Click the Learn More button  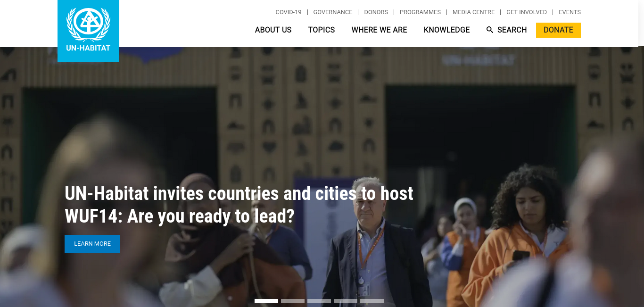[x=92, y=244]
